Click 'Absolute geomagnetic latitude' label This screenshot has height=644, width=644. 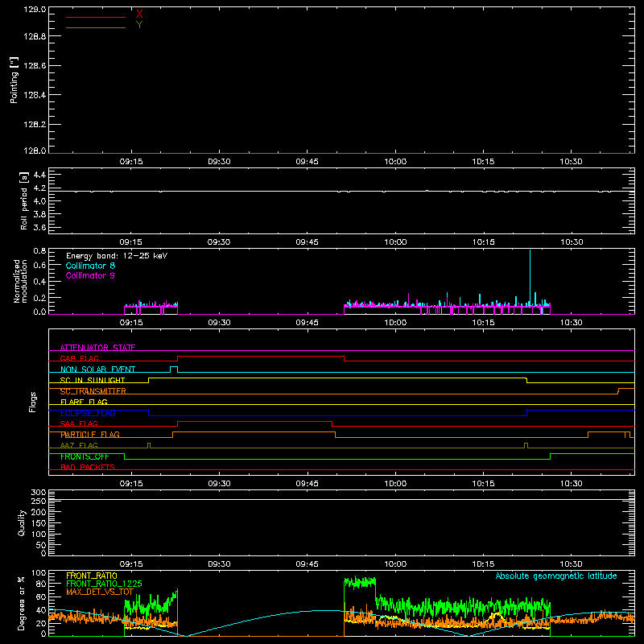click(556, 576)
